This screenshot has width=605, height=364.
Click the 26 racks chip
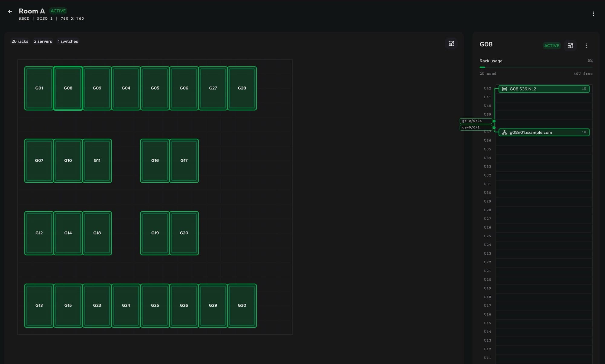tap(20, 41)
